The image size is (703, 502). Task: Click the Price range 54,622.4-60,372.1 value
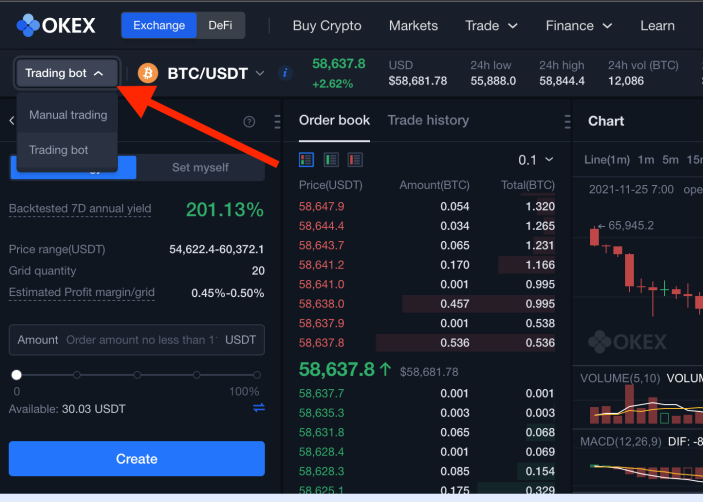coord(217,249)
